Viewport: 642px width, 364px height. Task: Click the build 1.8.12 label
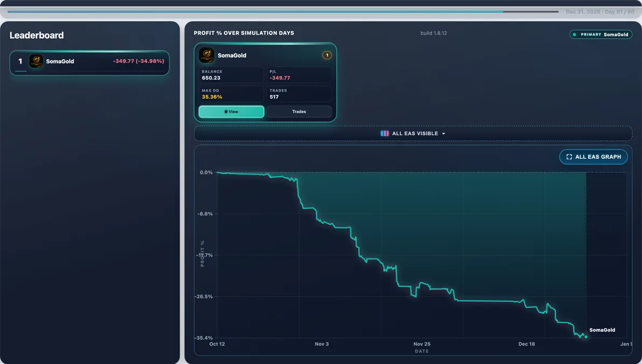pos(434,33)
